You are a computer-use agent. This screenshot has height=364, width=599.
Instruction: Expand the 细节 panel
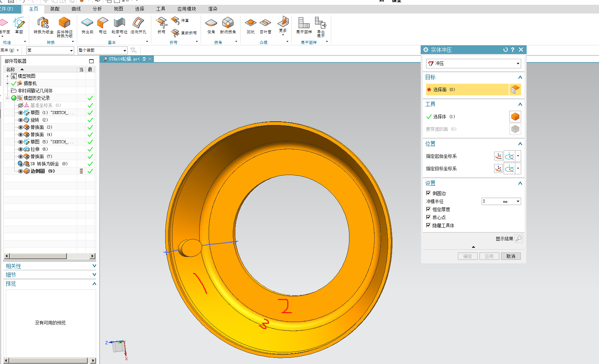pyautogui.click(x=94, y=275)
